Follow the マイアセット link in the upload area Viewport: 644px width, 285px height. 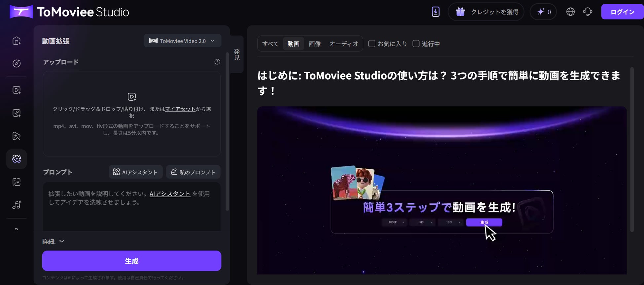click(180, 109)
